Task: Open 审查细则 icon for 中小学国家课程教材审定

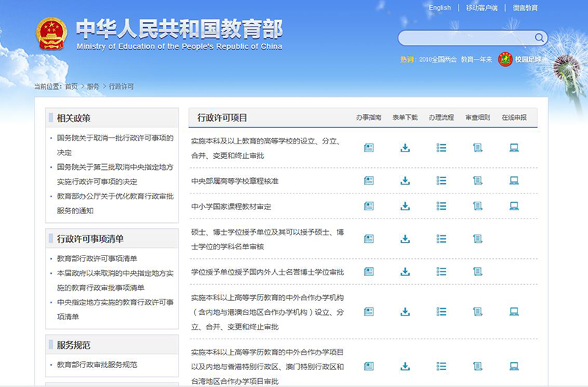Action: (x=478, y=206)
